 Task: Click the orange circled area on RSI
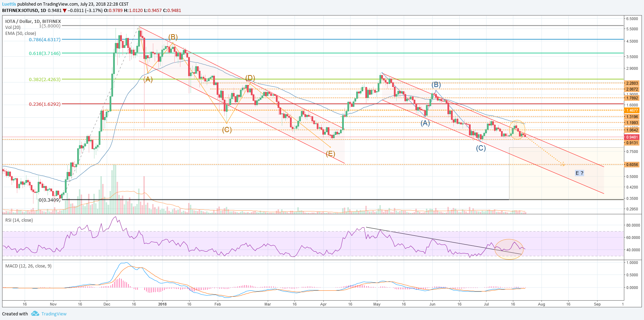click(509, 250)
